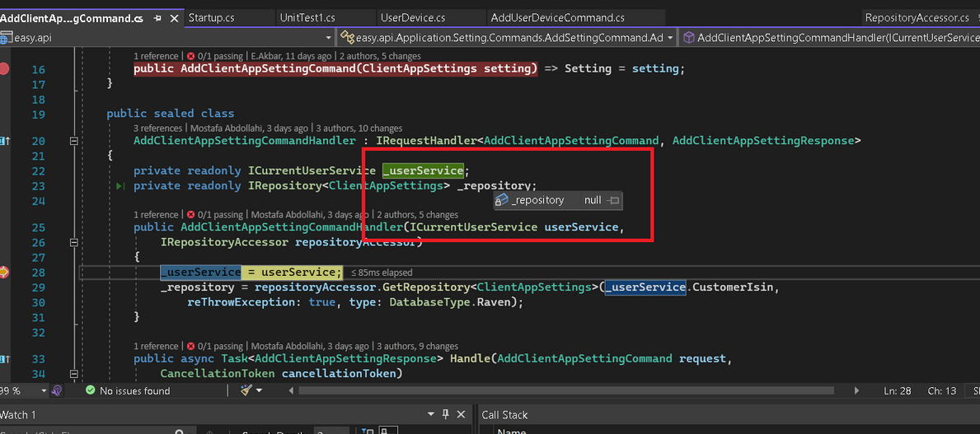The image size is (980, 434).
Task: Click horizontal scrollbar left arrow
Action: [x=291, y=391]
